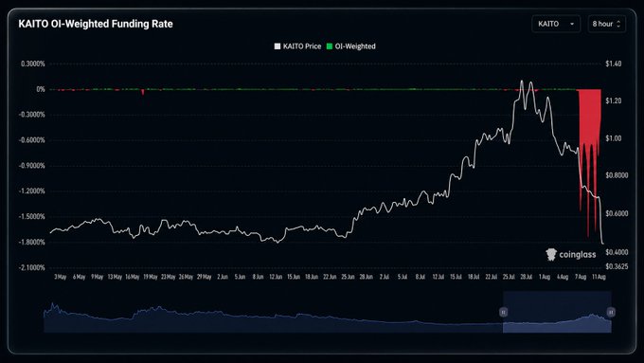Click the small red funding dip near 19 May
Screen dimensions: 644x363
(x=143, y=92)
